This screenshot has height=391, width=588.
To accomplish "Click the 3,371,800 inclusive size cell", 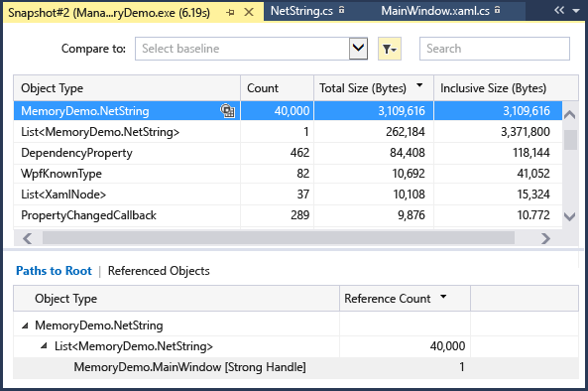I will pyautogui.click(x=498, y=132).
